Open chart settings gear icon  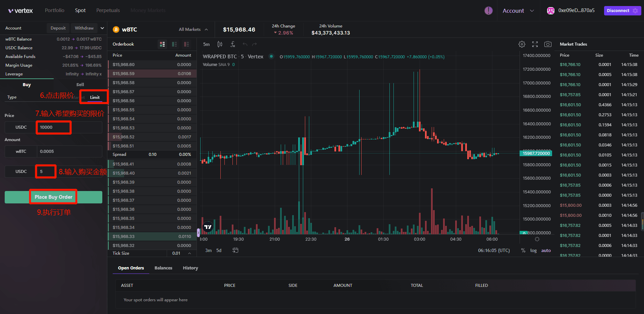coord(522,44)
